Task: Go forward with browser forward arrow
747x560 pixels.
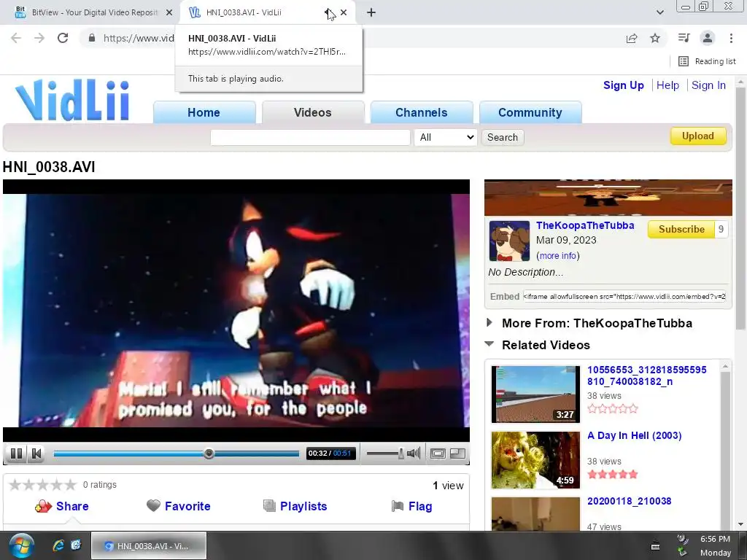Action: click(x=39, y=38)
